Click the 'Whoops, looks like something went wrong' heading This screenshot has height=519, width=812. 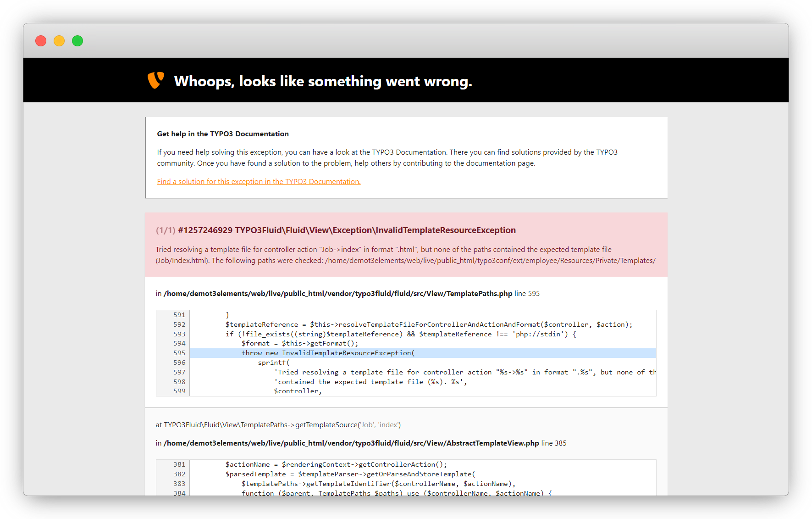click(323, 81)
